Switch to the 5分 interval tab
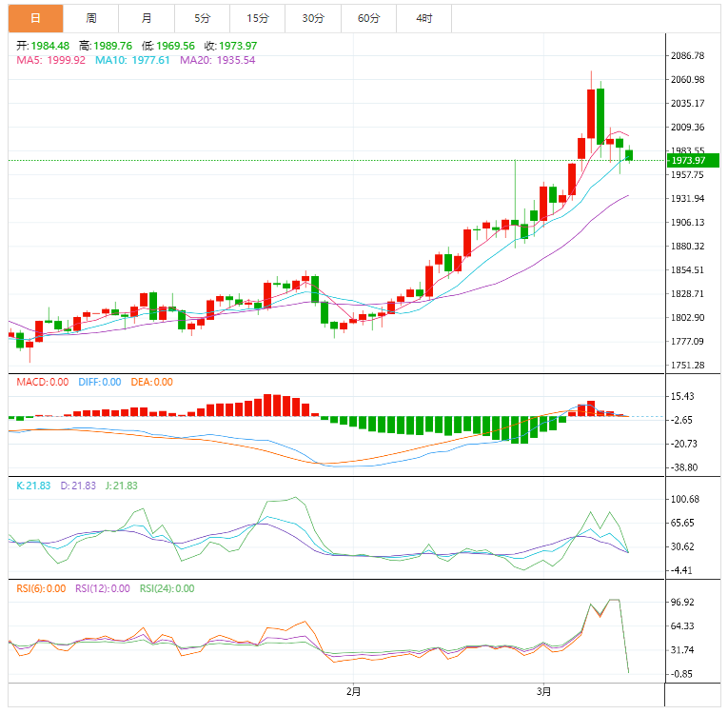 point(202,18)
